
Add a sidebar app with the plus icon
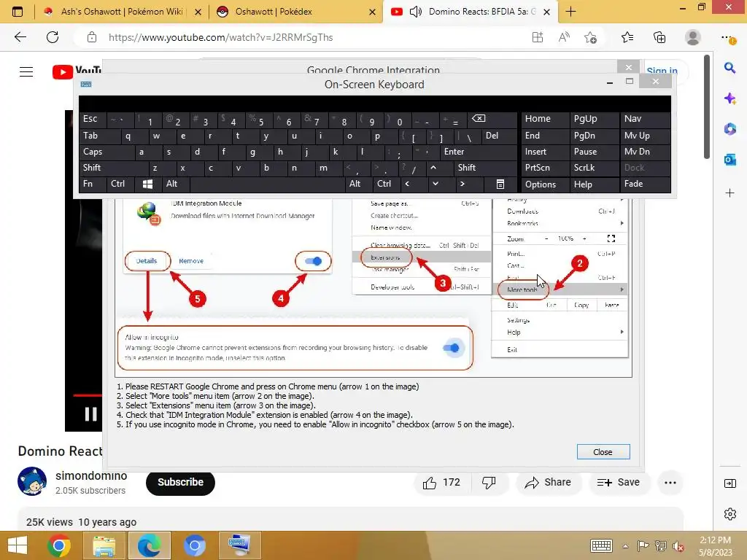point(729,192)
